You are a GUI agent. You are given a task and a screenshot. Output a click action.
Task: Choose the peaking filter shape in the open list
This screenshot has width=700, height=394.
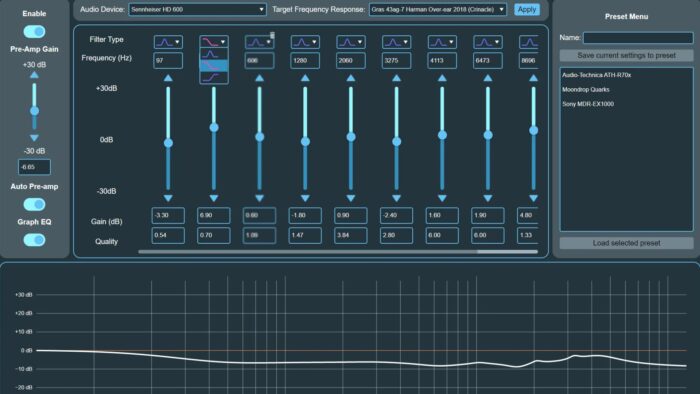(214, 54)
